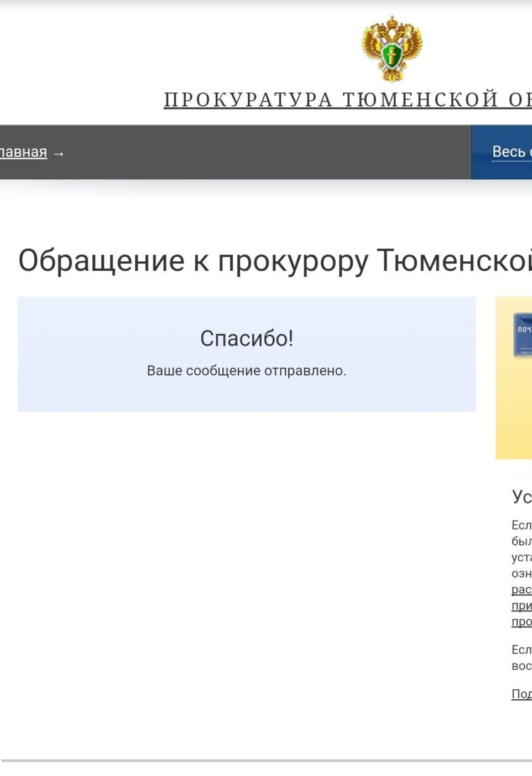Click the sidebar text line starting with озн
Screen dimensions: 532x776
click(521, 573)
